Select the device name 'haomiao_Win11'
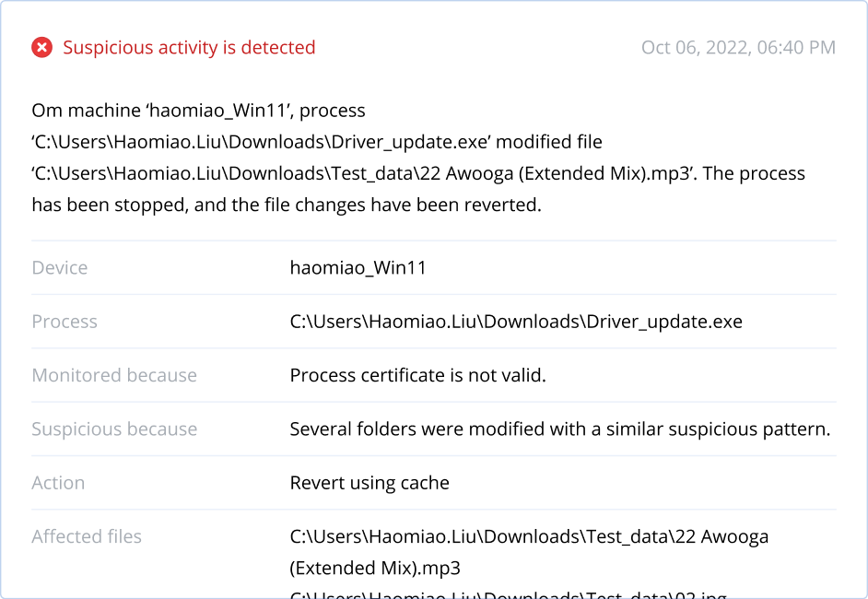The height and width of the screenshot is (599, 868). 358,267
